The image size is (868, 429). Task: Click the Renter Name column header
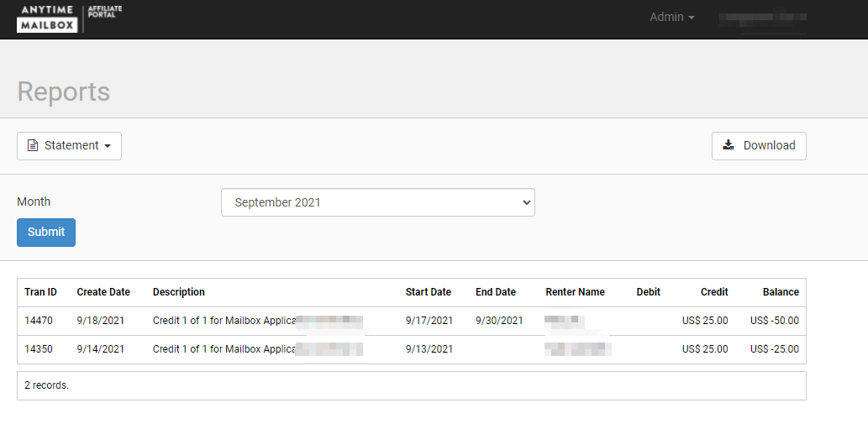click(575, 292)
